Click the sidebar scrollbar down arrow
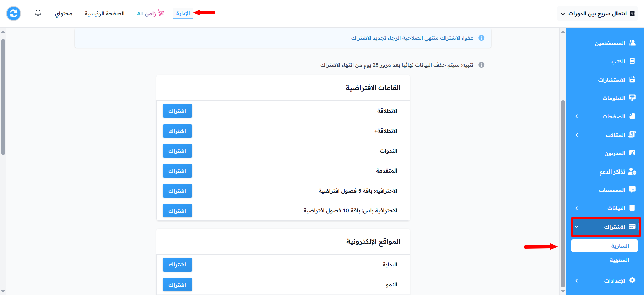This screenshot has height=295, width=644. coord(563,291)
